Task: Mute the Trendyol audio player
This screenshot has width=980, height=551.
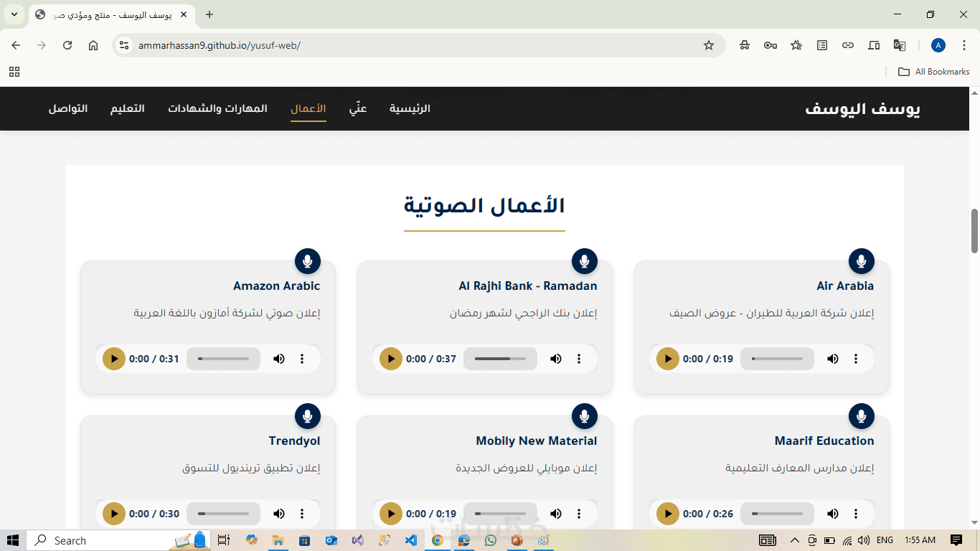Action: pyautogui.click(x=279, y=514)
